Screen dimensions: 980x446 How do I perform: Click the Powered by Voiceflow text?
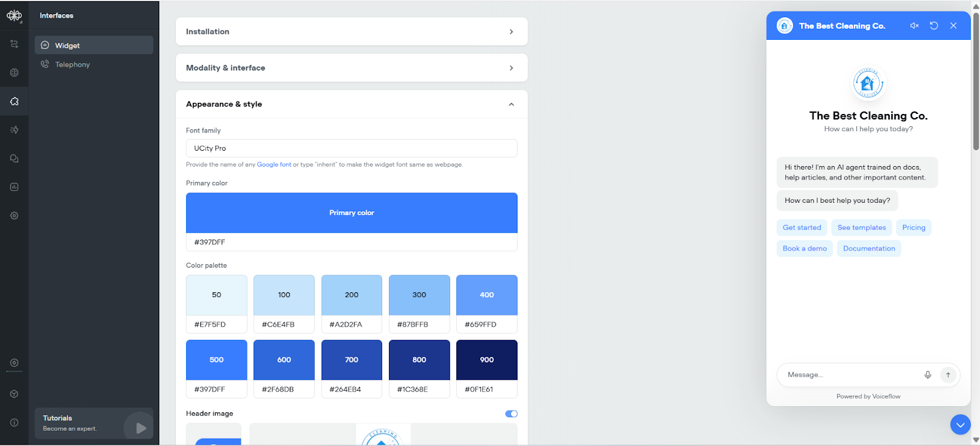(x=869, y=396)
